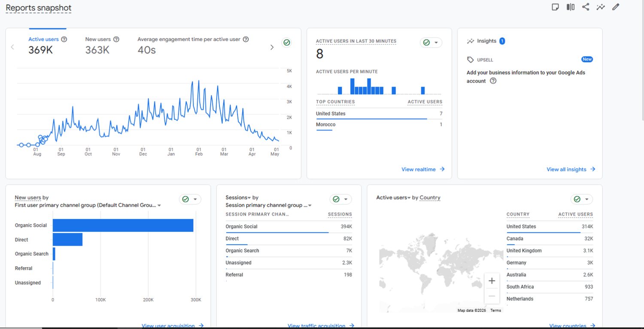Open View all insights link
The height and width of the screenshot is (329, 644).
[x=571, y=169]
